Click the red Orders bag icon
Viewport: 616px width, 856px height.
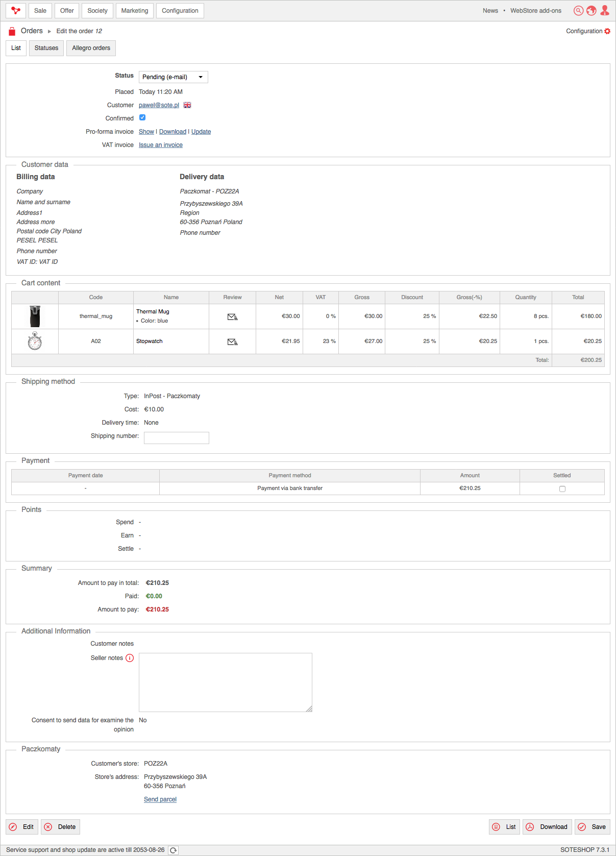pos(12,31)
